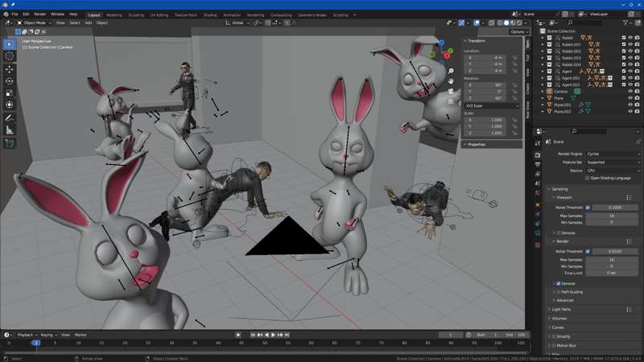Enable the Open Shading Language checkbox
The image size is (644, 362).
588,178
